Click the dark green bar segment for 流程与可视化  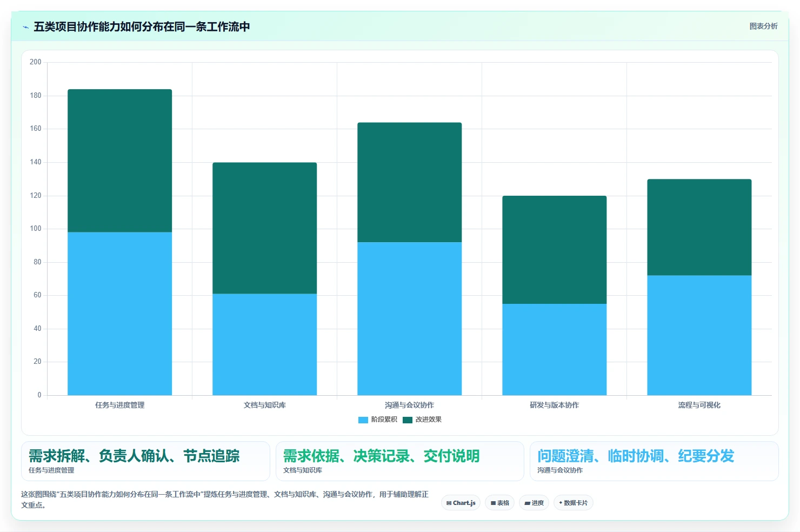[x=699, y=227]
